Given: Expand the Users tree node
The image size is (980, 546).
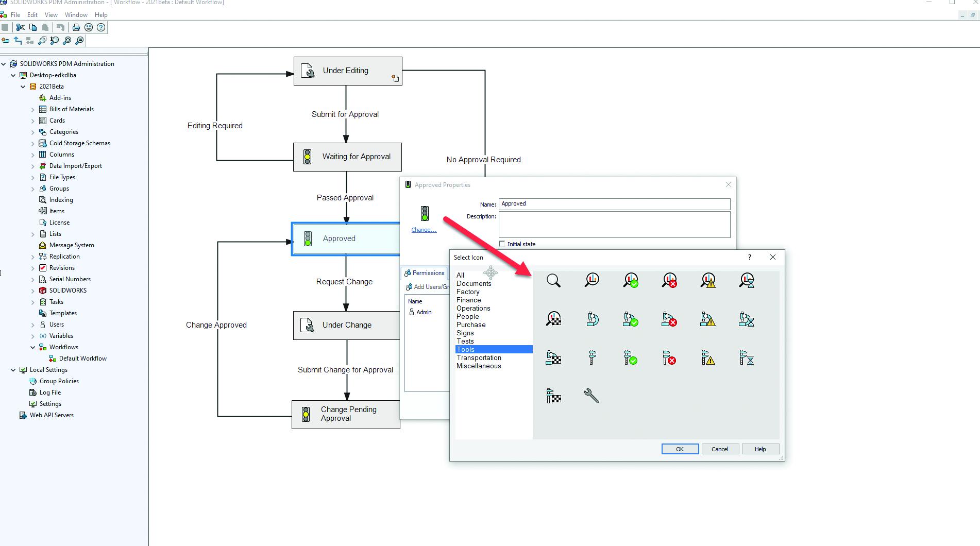Looking at the screenshot, I should click(33, 325).
